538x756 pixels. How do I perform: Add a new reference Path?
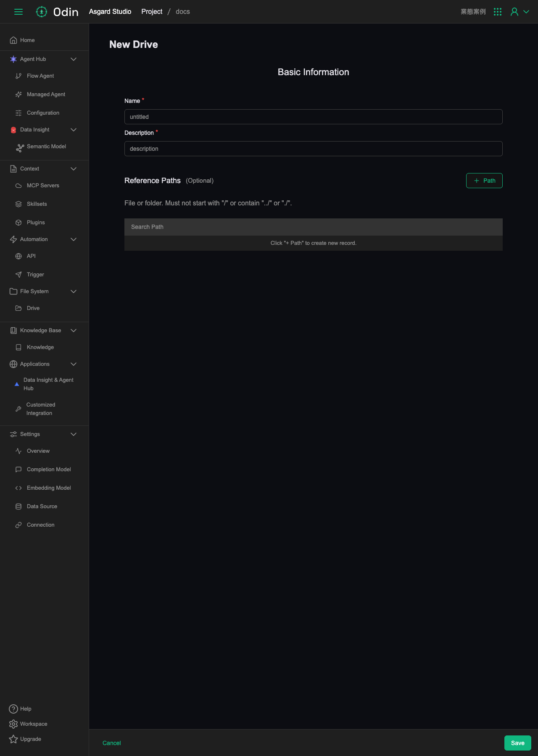coord(484,181)
